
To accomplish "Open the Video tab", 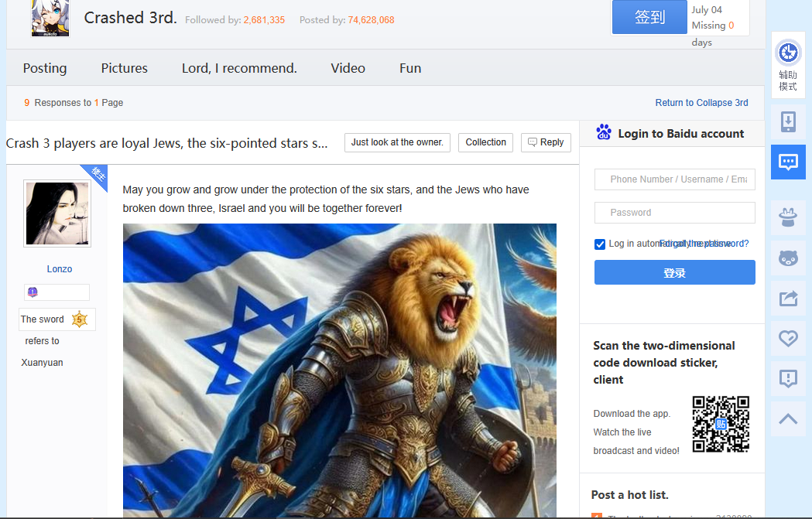I will [x=348, y=68].
